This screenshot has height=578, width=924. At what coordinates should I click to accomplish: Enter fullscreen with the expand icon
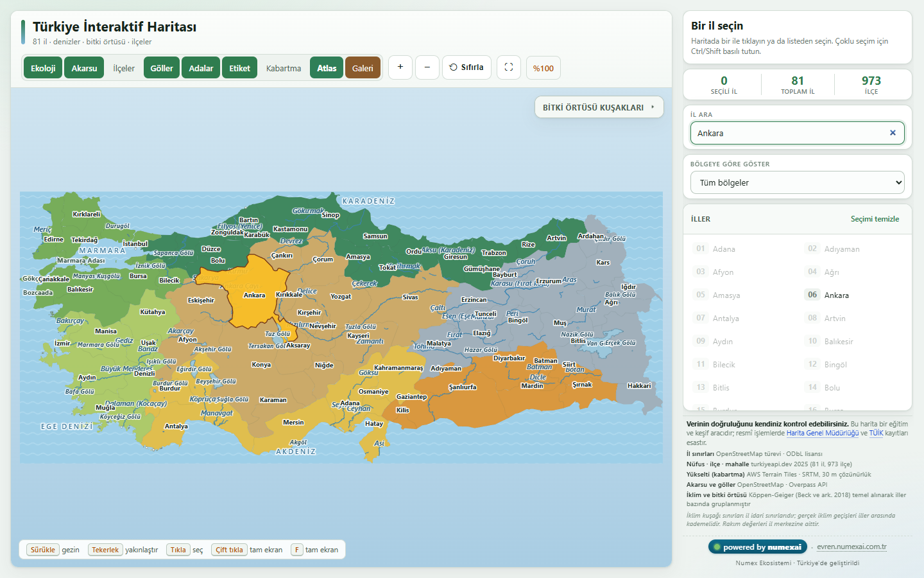click(x=509, y=67)
